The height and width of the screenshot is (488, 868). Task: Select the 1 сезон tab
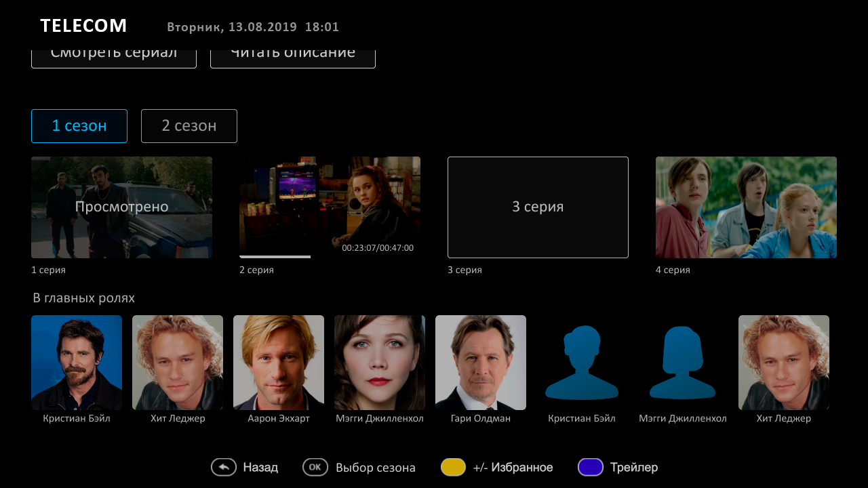[x=79, y=126]
